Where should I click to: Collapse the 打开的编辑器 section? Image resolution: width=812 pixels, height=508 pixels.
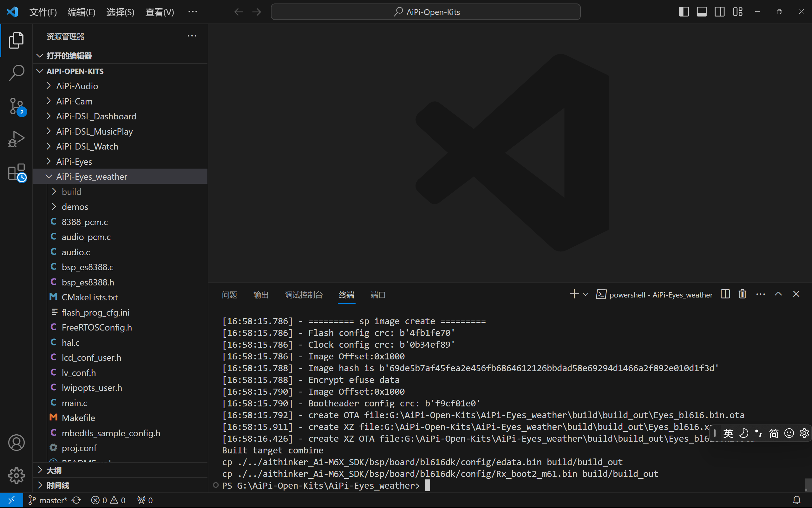click(120, 56)
